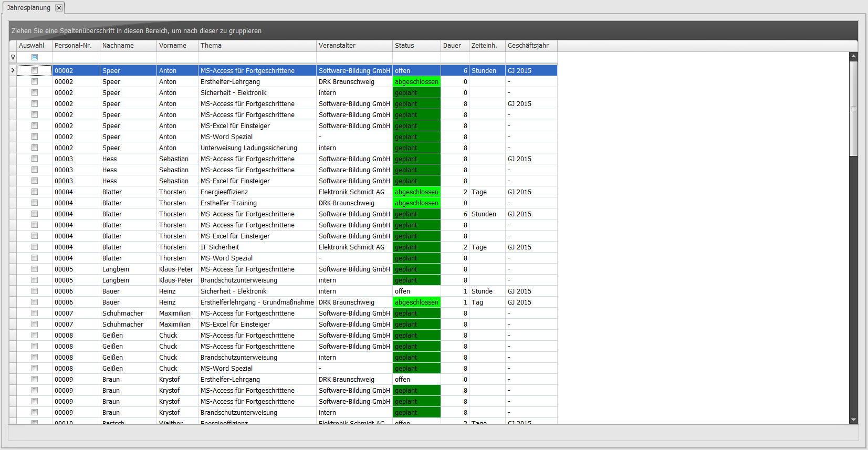
Task: Check the Auswahl box for Ersthelfer-Lehrgang Speer row
Action: coord(35,81)
